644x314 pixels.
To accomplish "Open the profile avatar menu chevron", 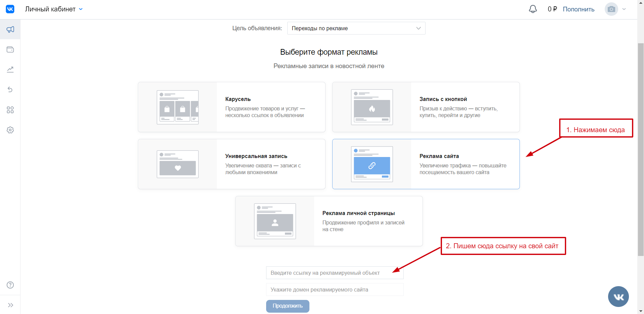I will (624, 9).
